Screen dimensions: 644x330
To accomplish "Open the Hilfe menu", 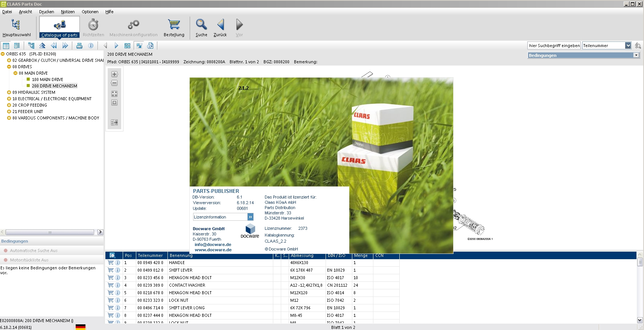I will (x=110, y=12).
